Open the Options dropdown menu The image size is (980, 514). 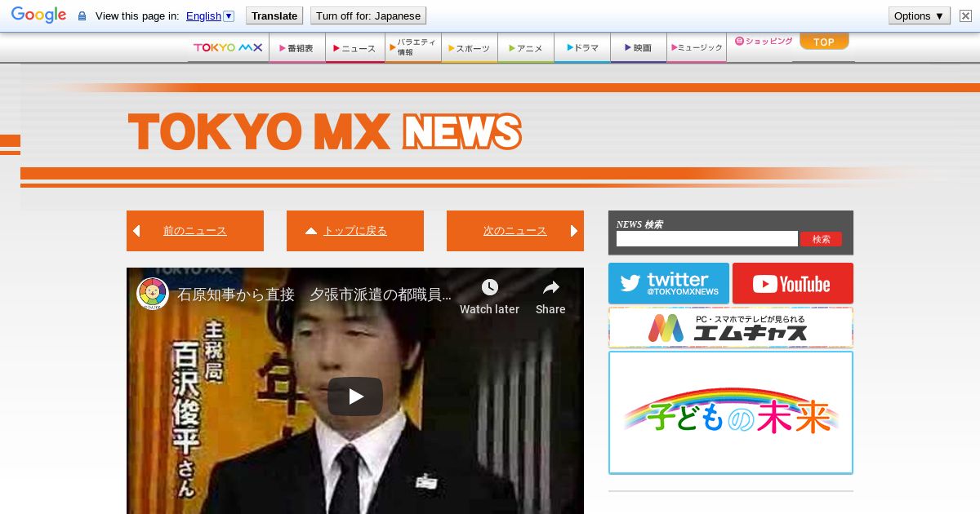[919, 16]
